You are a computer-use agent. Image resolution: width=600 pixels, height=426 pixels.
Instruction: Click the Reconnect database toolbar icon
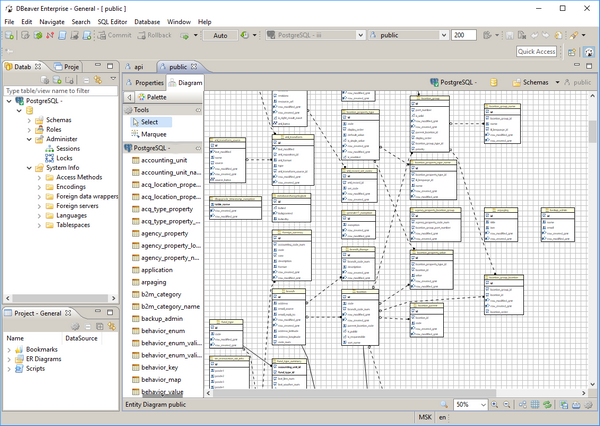[x=38, y=36]
